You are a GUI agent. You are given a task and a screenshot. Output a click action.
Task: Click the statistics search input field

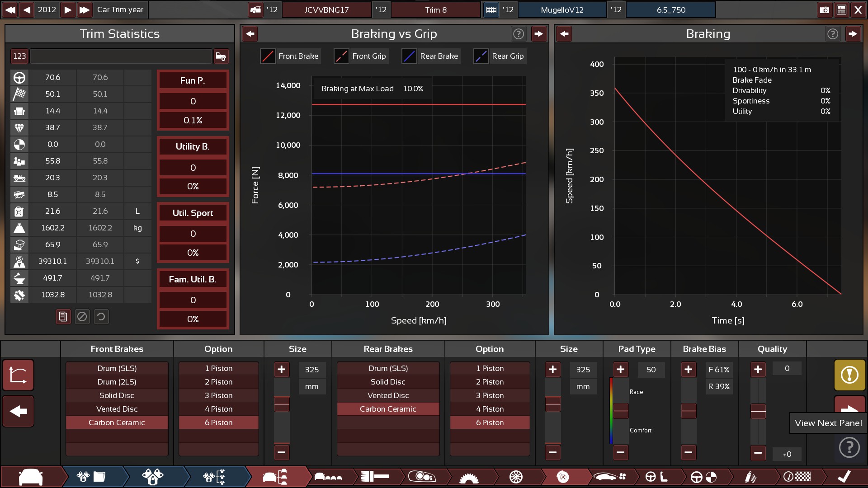click(x=121, y=56)
